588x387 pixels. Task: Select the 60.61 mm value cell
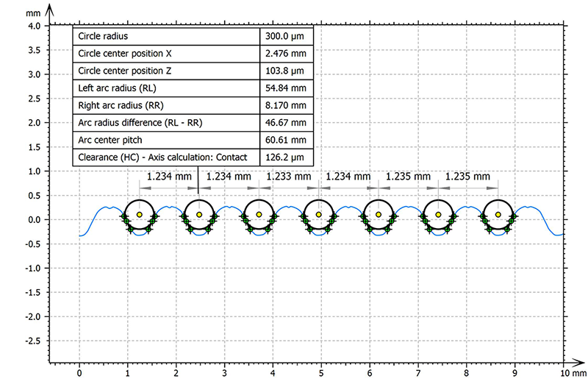coord(286,140)
